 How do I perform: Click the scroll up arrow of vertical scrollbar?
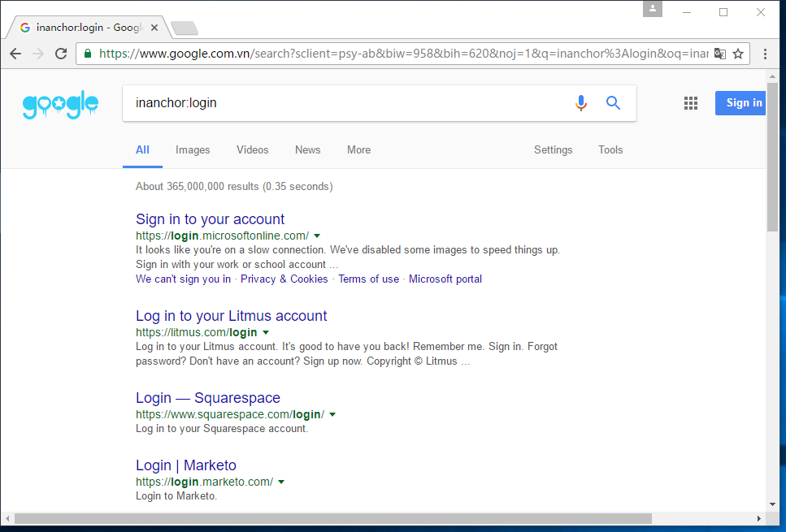coord(772,76)
